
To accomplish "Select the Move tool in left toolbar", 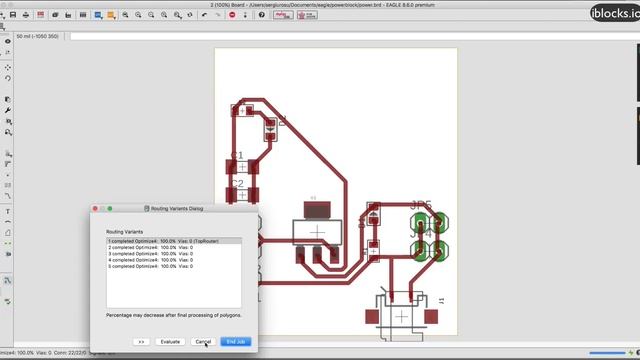I will [8, 67].
